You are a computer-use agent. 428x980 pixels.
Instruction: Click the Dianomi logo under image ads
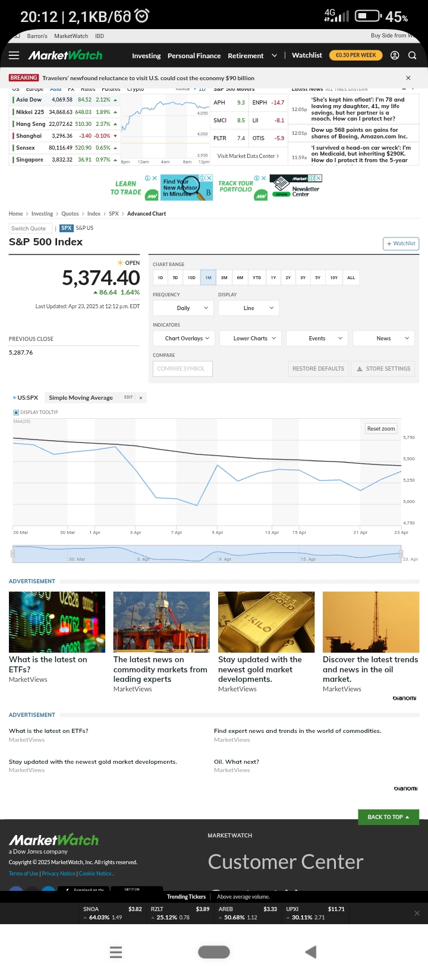(x=405, y=698)
